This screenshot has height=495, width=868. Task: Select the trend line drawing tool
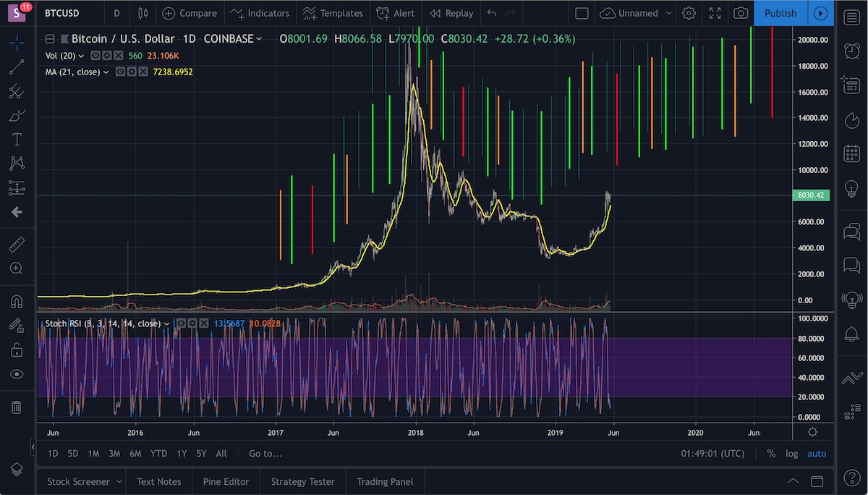17,67
